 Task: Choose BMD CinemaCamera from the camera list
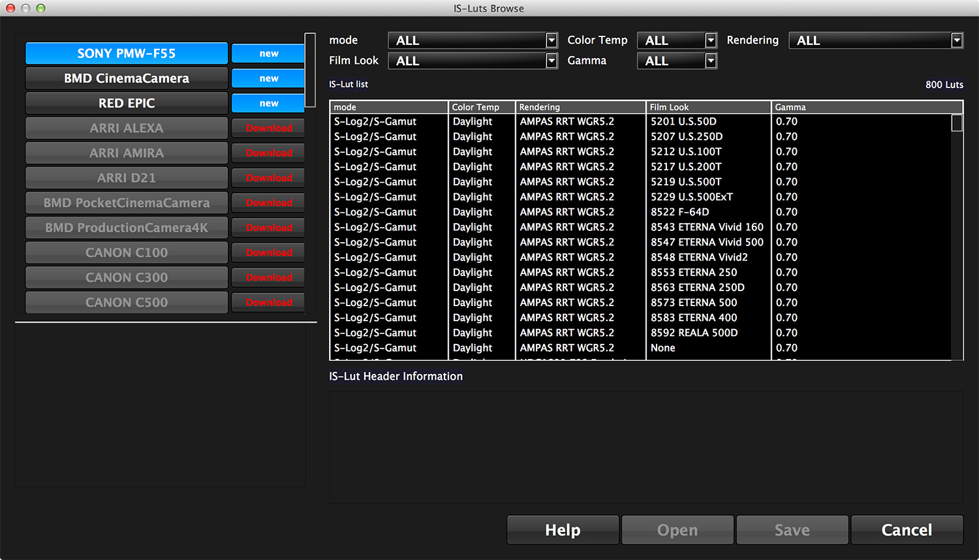click(x=127, y=78)
